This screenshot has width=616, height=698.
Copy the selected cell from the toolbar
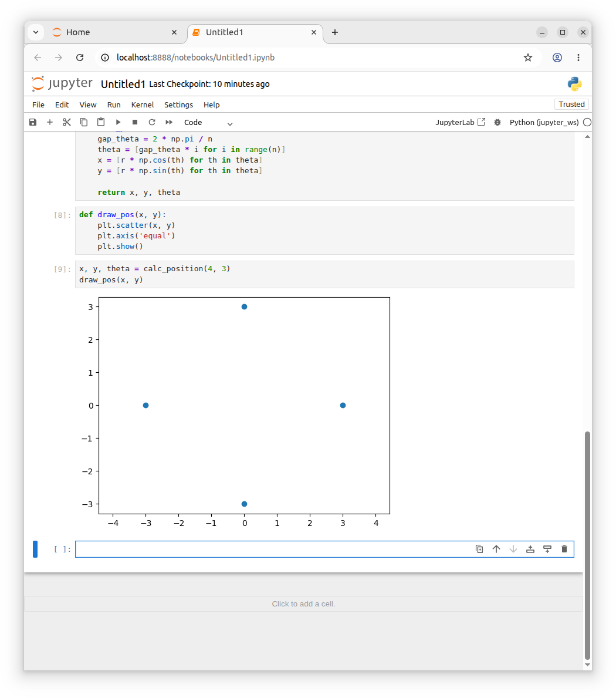[84, 122]
